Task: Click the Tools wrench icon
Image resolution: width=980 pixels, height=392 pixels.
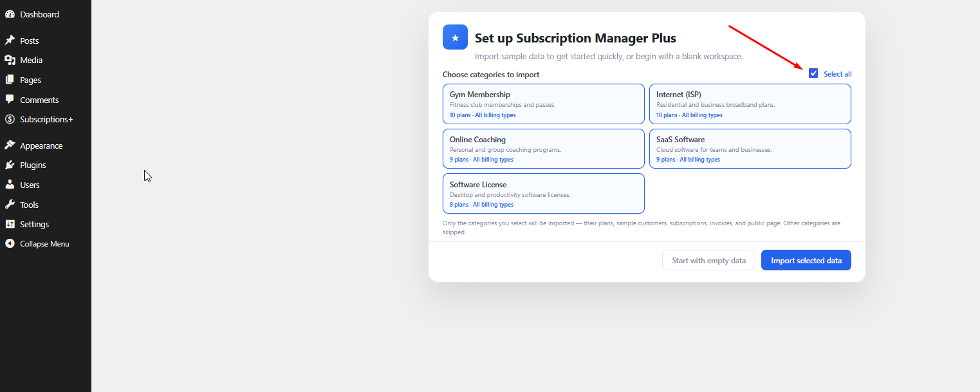Action: pos(10,205)
